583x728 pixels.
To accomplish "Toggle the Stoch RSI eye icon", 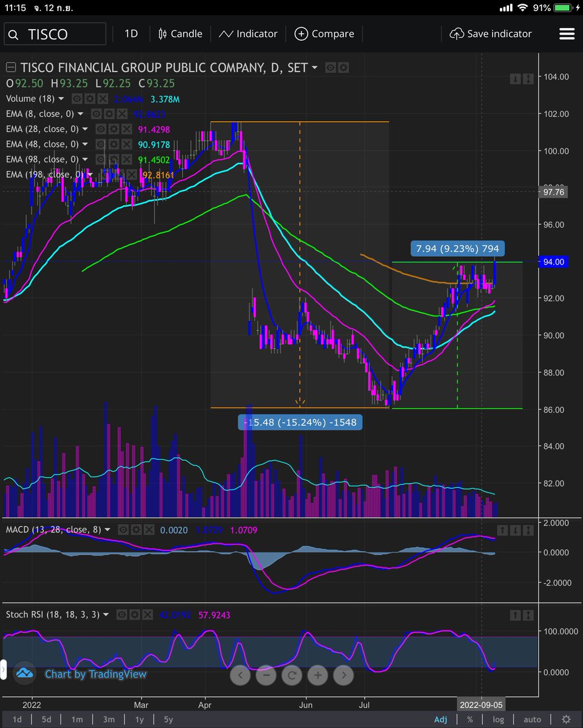I will [123, 615].
